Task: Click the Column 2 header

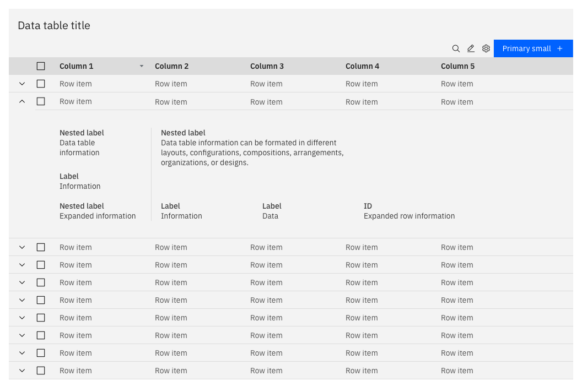Action: 171,66
